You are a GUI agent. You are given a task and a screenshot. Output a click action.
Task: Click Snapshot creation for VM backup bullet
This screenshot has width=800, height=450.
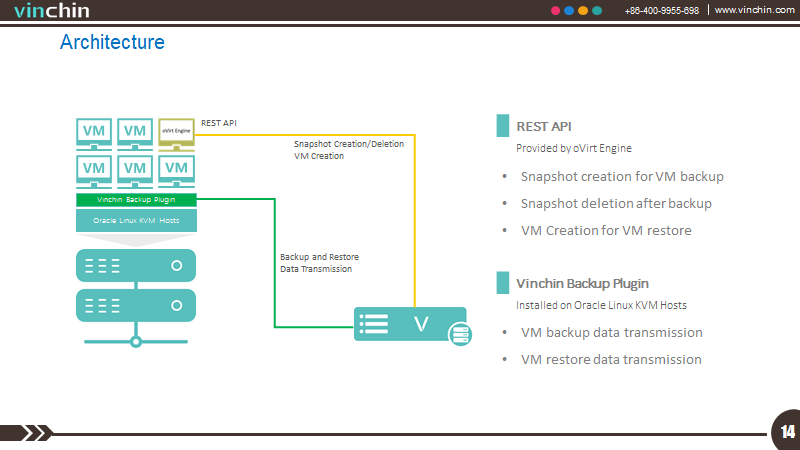click(622, 177)
